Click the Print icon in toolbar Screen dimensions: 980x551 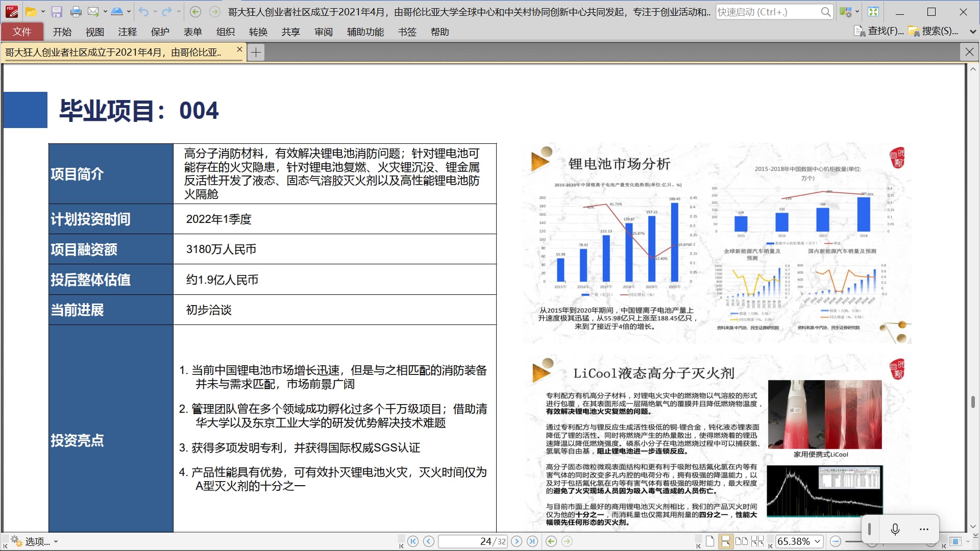pyautogui.click(x=76, y=12)
